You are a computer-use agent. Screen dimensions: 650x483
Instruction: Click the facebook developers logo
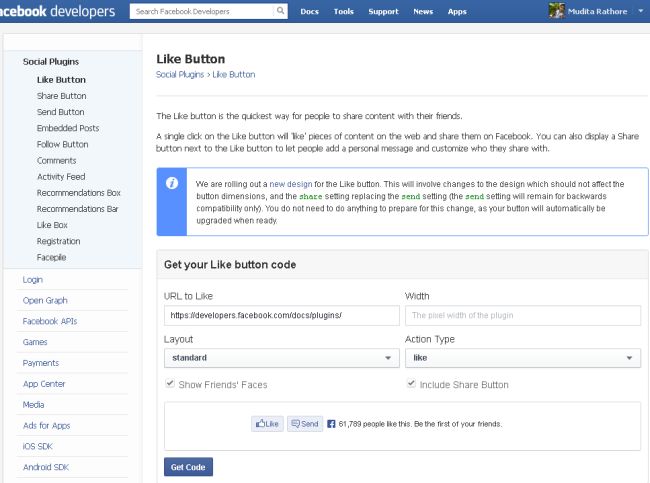(58, 11)
